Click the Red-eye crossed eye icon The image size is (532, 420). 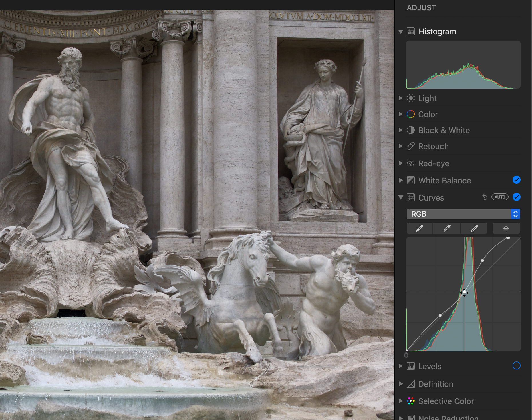[411, 163]
